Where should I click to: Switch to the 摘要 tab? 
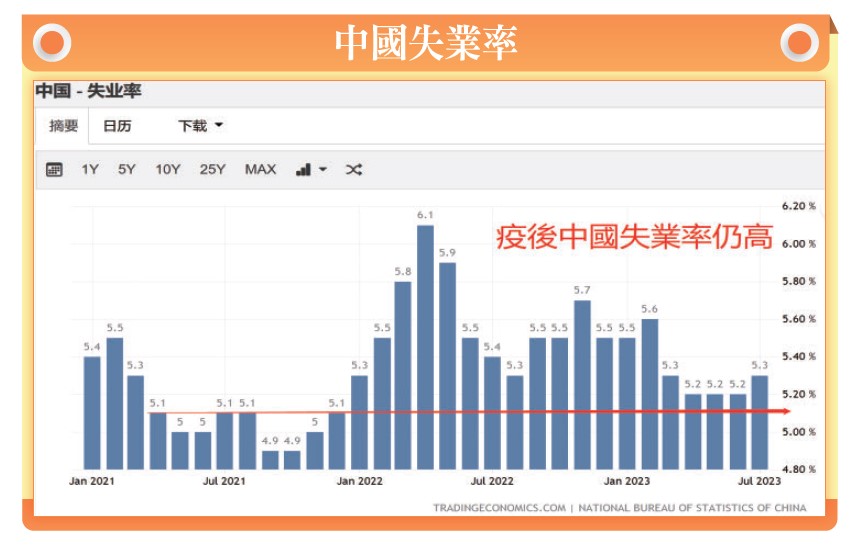(x=63, y=126)
